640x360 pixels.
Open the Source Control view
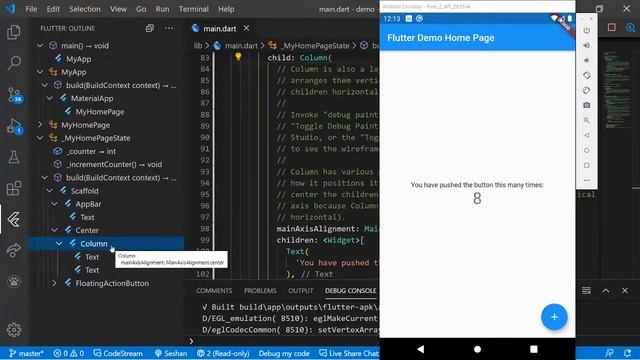click(15, 95)
